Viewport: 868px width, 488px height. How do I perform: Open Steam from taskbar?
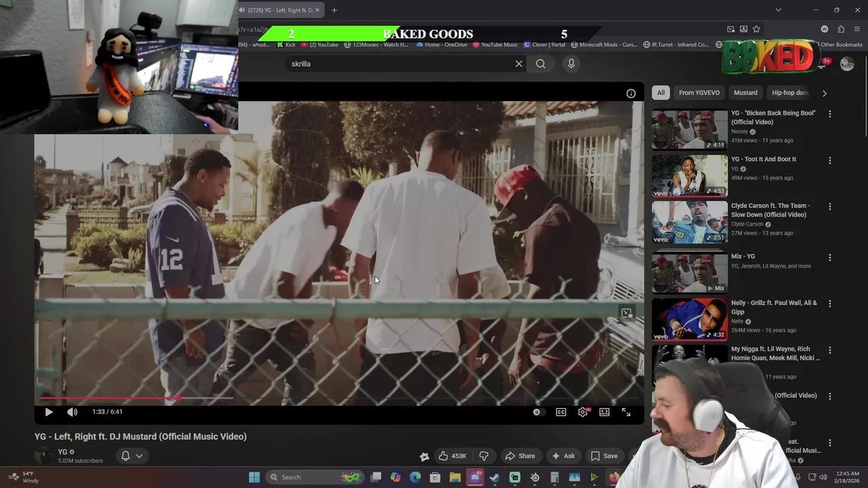(x=495, y=477)
